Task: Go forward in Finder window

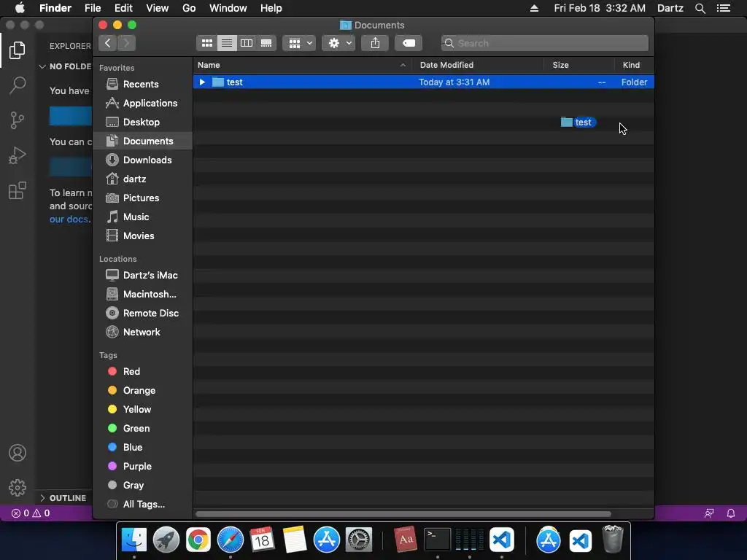Action: (126, 43)
